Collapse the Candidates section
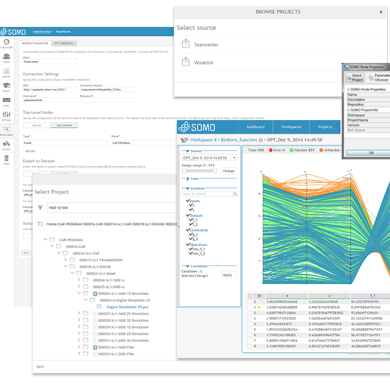 (x=188, y=266)
